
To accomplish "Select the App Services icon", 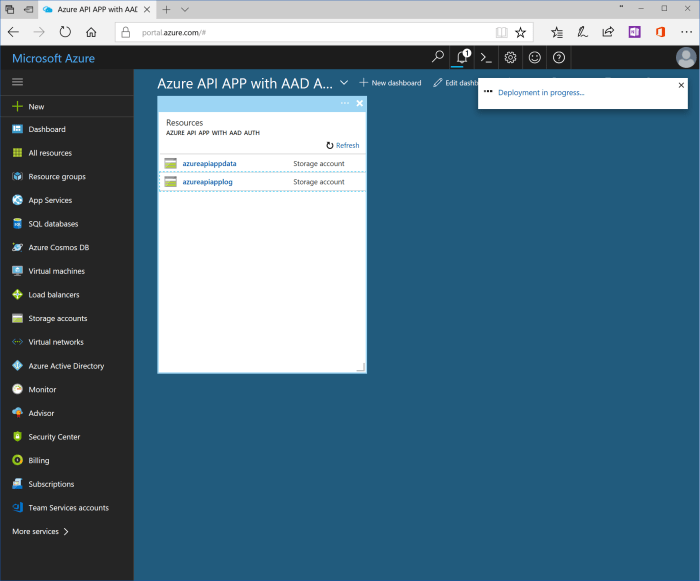I will (17, 200).
